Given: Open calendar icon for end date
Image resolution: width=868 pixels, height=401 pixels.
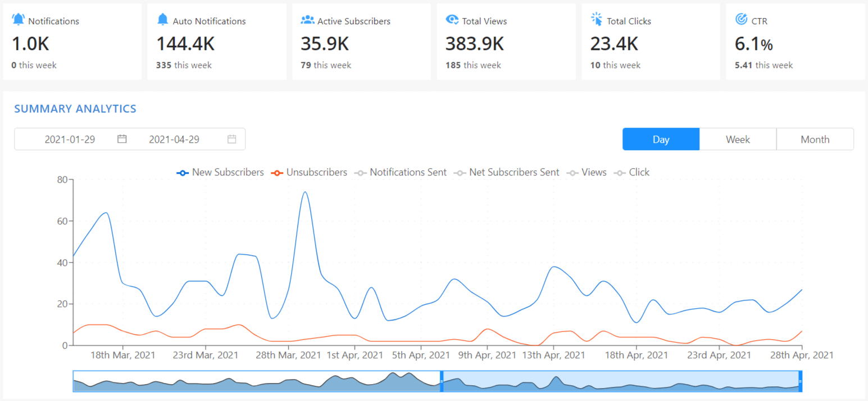Looking at the screenshot, I should point(231,139).
